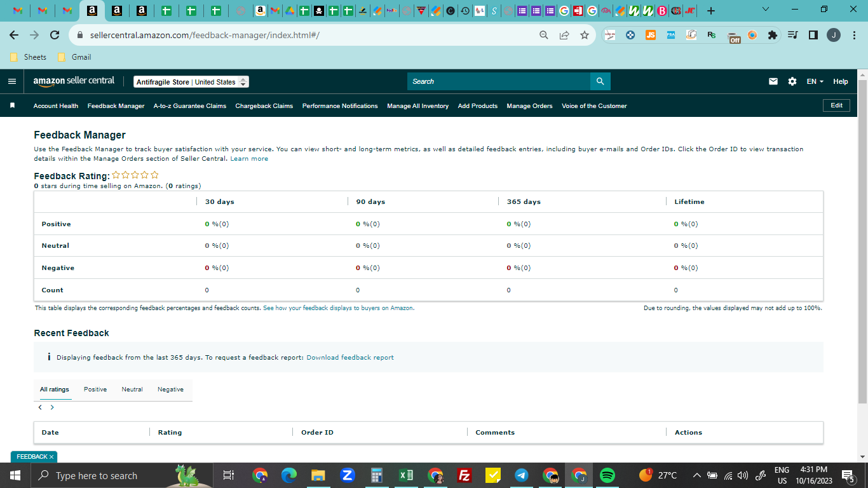Reload the page with the browser refresh button
The height and width of the screenshot is (488, 868).
click(x=55, y=35)
